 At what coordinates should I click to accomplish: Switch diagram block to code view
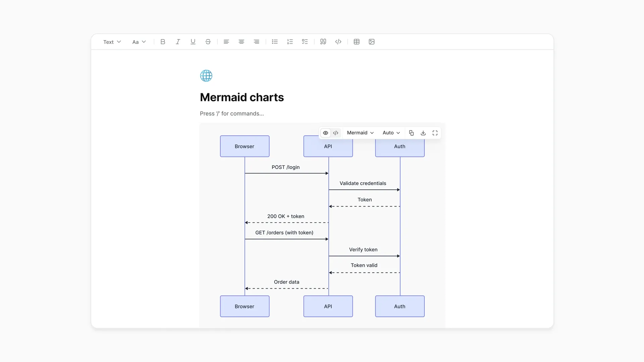pyautogui.click(x=336, y=133)
